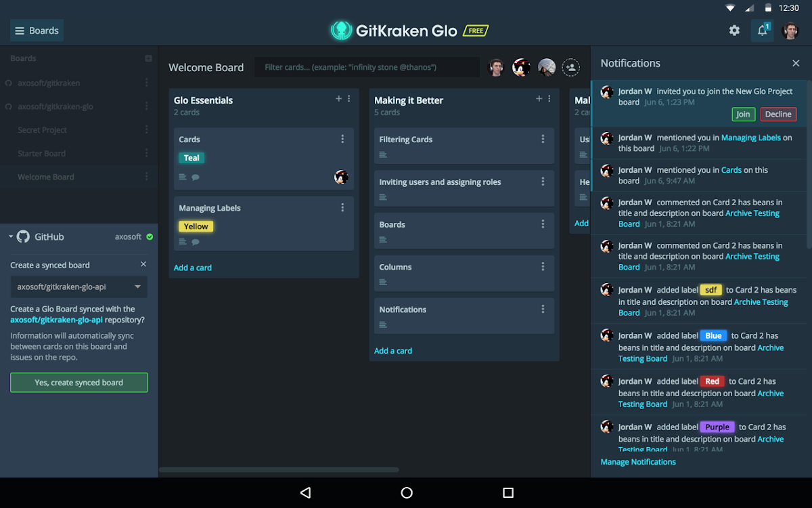Viewport: 812px width, 508px height.
Task: Click the notifications bell icon
Action: pyautogui.click(x=762, y=30)
